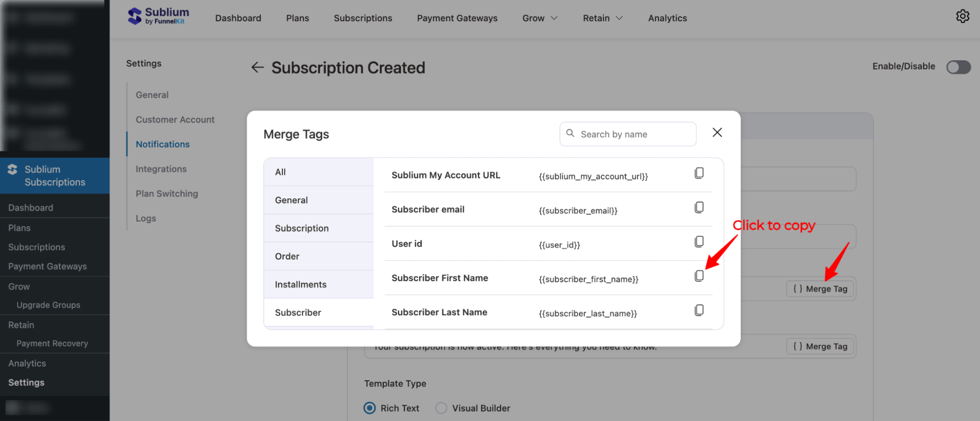
Task: Click the Sublium My Account URL label
Action: [446, 175]
